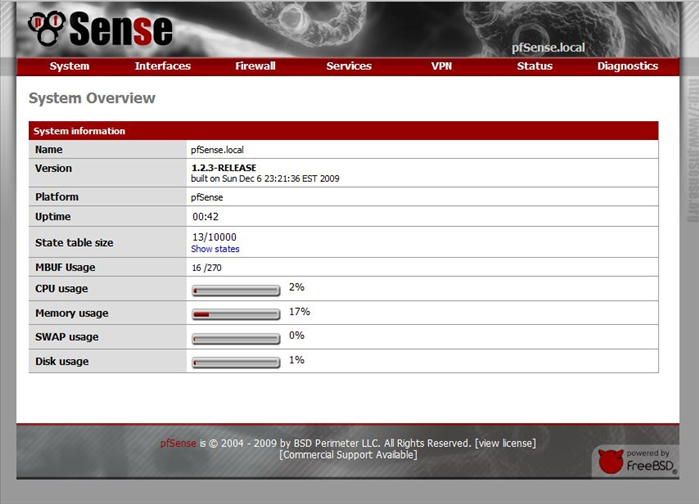Click the uptime value 00:42
Image resolution: width=699 pixels, height=504 pixels.
point(206,217)
